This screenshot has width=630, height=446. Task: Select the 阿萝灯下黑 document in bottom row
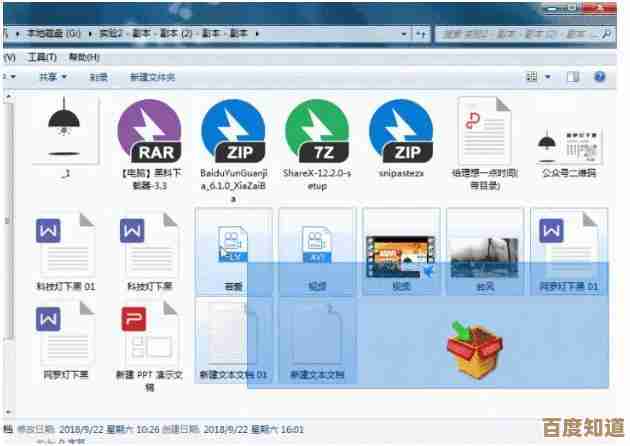[65, 334]
